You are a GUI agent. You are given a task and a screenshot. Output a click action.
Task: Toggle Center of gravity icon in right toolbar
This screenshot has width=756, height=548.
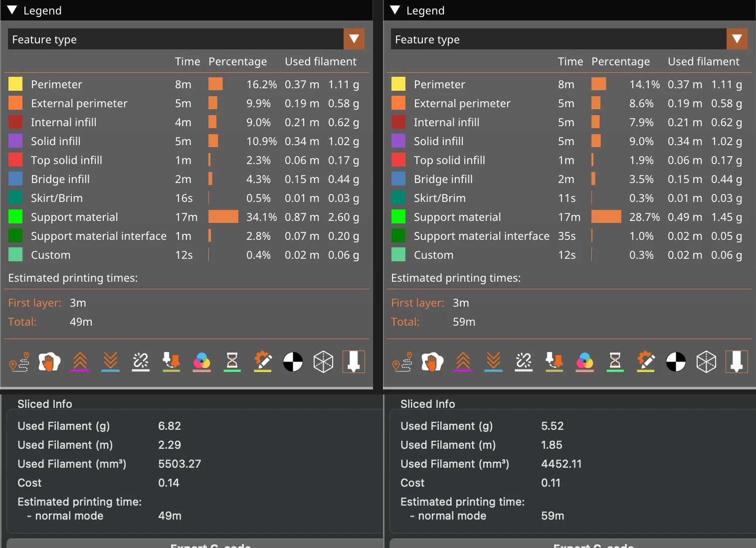pyautogui.click(x=676, y=362)
